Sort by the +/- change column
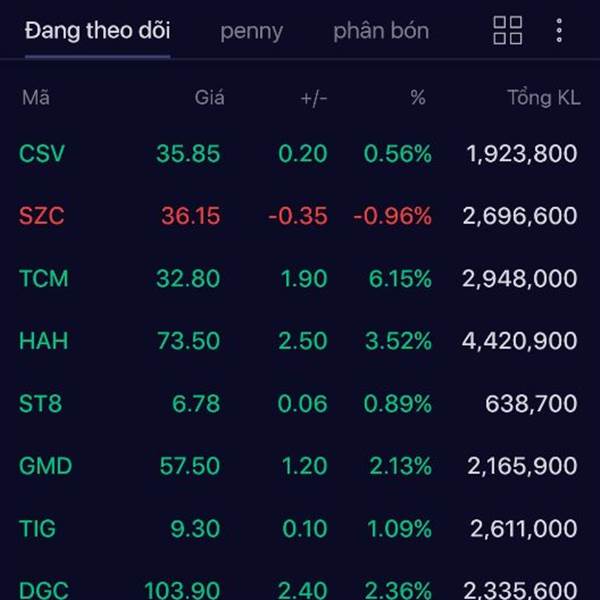 tap(314, 99)
